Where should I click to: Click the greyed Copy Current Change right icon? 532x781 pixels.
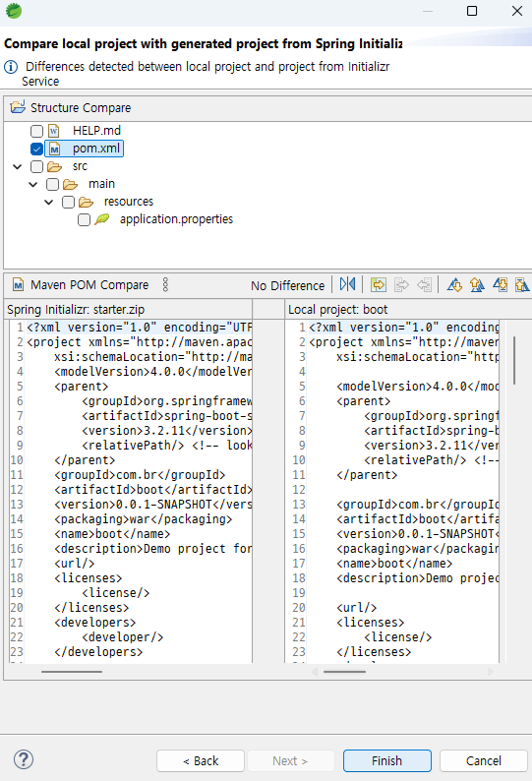(x=401, y=284)
